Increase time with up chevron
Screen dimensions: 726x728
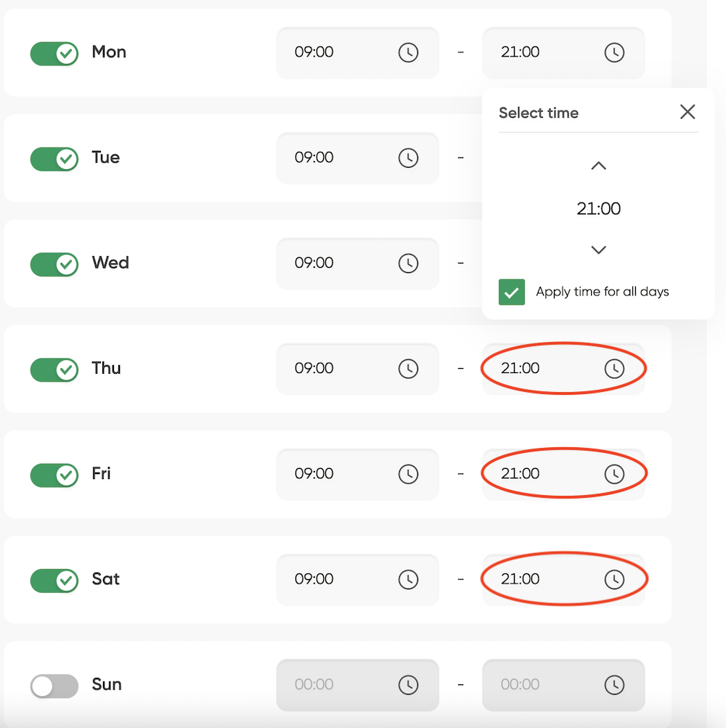click(x=598, y=165)
